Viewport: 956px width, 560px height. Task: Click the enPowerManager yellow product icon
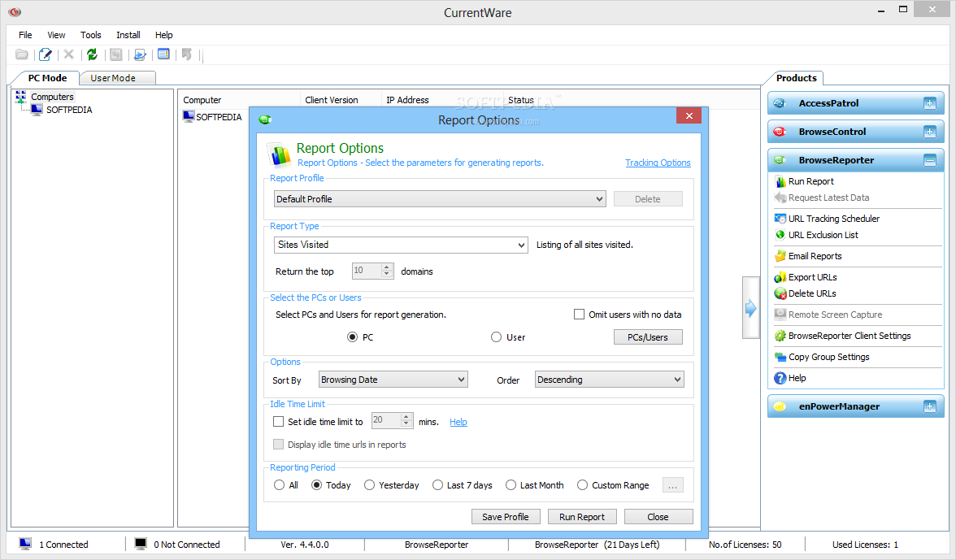point(780,406)
